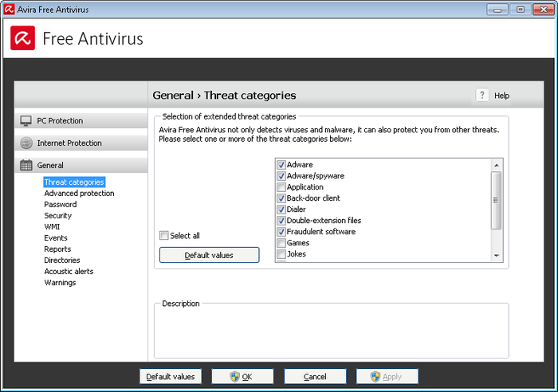Click the Internet Protection globe icon

point(26,143)
